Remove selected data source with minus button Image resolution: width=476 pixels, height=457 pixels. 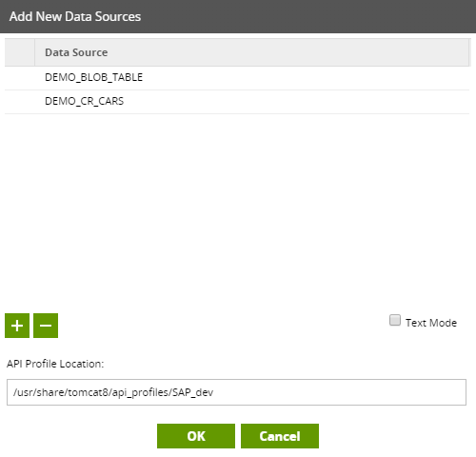coord(46,326)
